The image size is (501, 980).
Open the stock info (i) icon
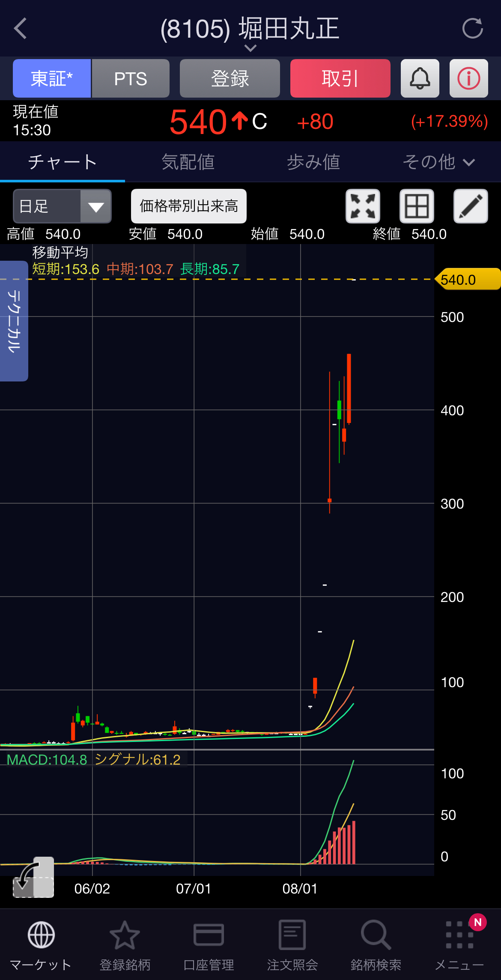point(469,78)
